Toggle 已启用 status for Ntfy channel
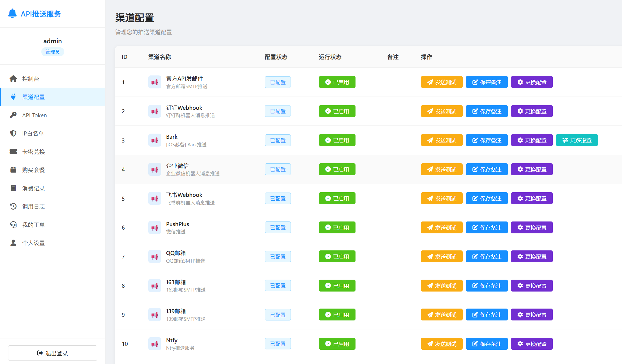 (x=337, y=344)
